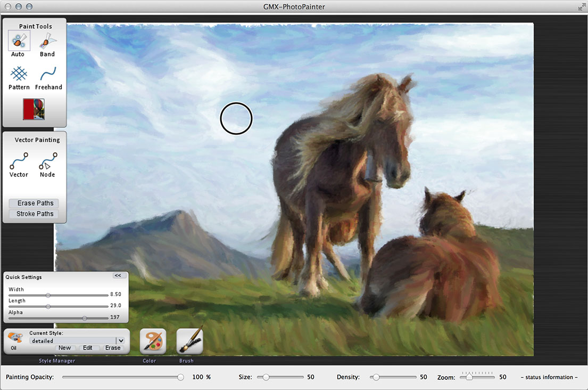The height and width of the screenshot is (390, 588).
Task: Collapse the Quick Settings panel
Action: pyautogui.click(x=118, y=276)
